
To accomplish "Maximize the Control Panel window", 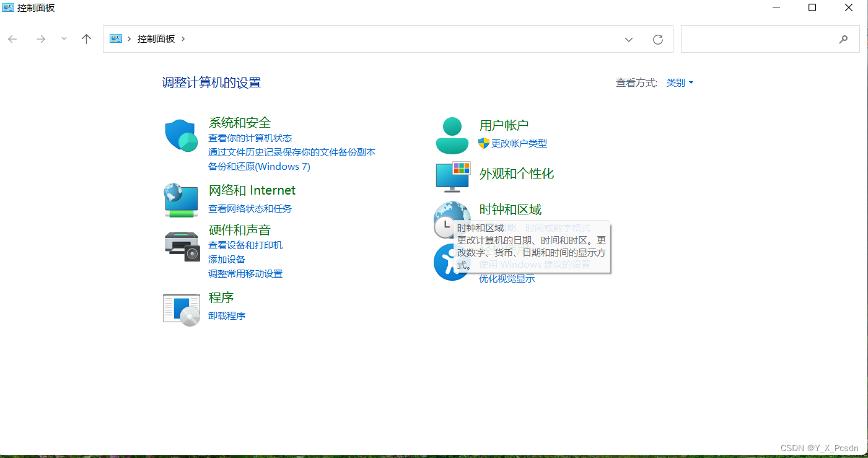I will (812, 7).
